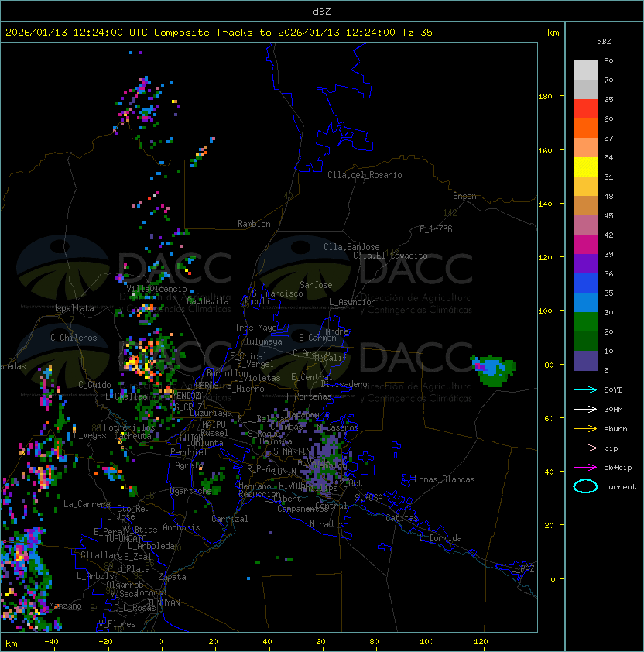The height and width of the screenshot is (652, 644).
Task: Click the 'Catitas' map label
Action: (x=402, y=518)
